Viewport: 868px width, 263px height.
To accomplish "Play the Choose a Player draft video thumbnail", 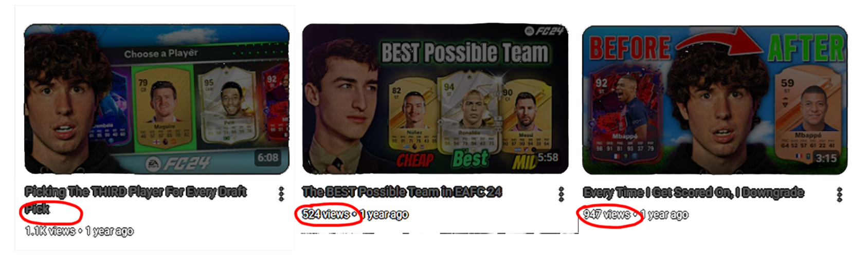I will coord(157,99).
